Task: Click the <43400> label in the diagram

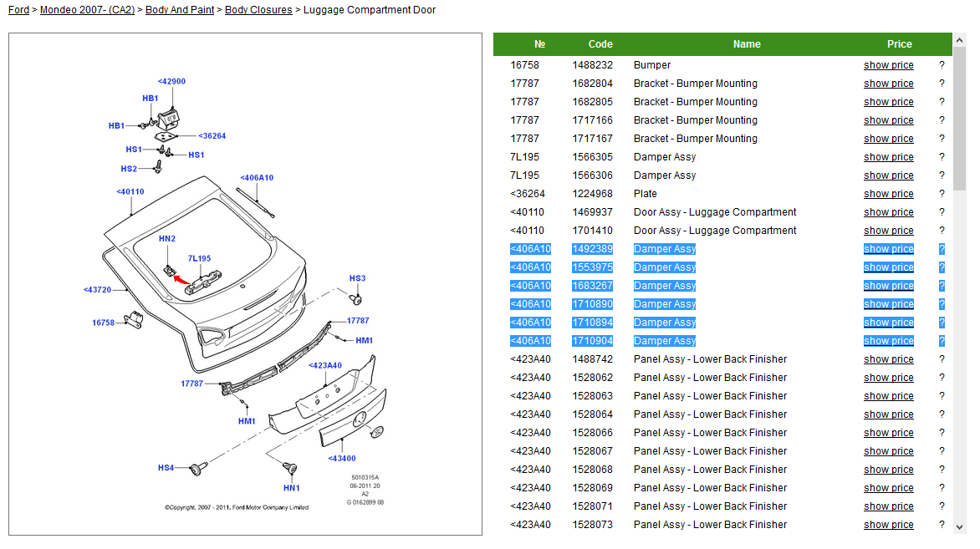Action: pos(341,459)
